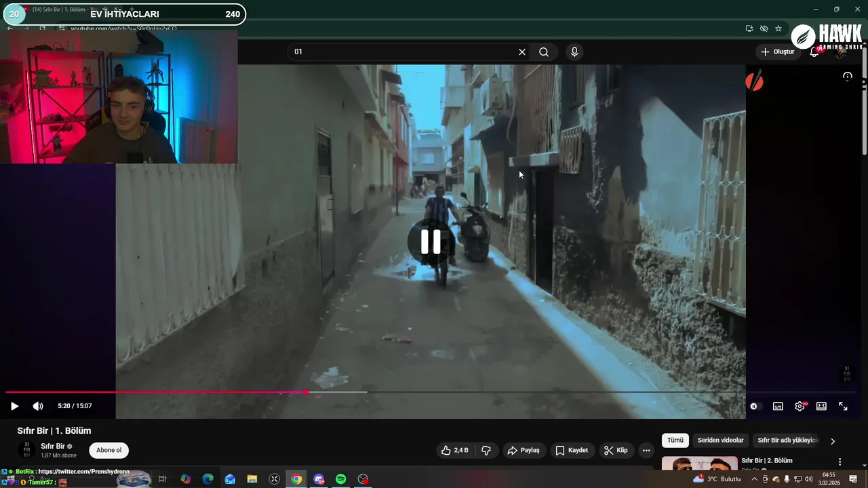Toggle YouTube autoplay switch in the player
The height and width of the screenshot is (488, 868).
click(x=755, y=406)
